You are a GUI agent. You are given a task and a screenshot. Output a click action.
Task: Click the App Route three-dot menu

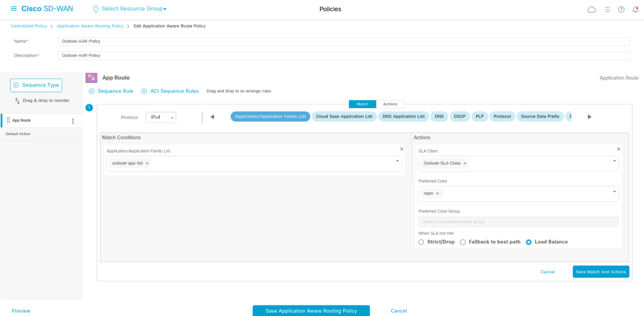(73, 121)
